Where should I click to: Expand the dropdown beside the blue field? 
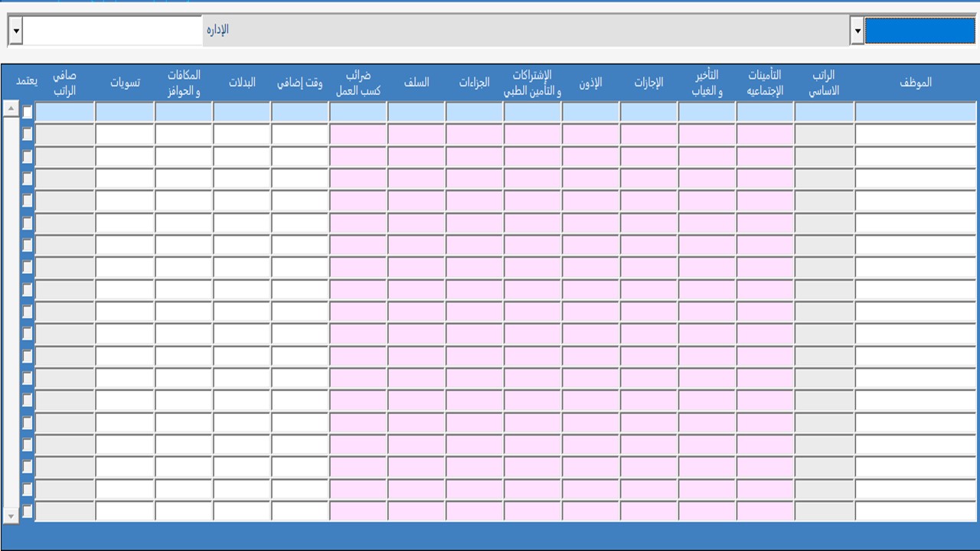coord(856,31)
